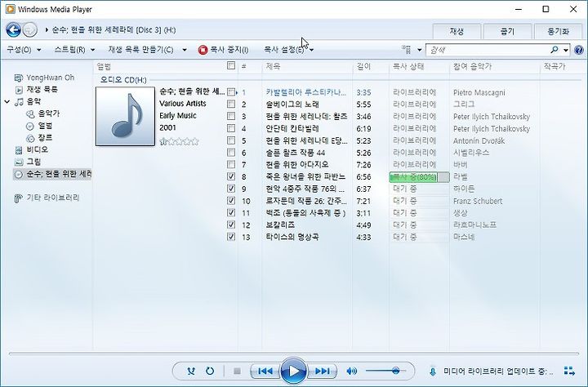Click the 복사 상태 column header
Image resolution: width=588 pixels, height=387 pixels.
click(x=419, y=66)
